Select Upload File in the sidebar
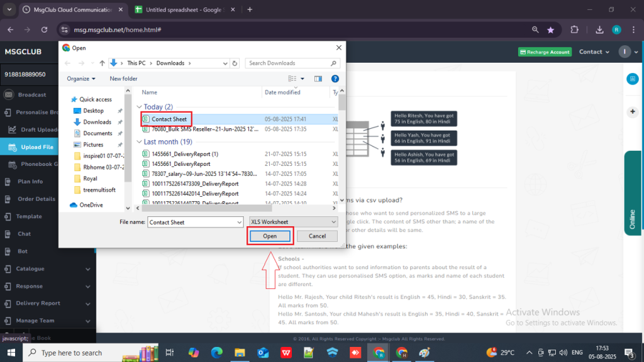 [x=36, y=147]
